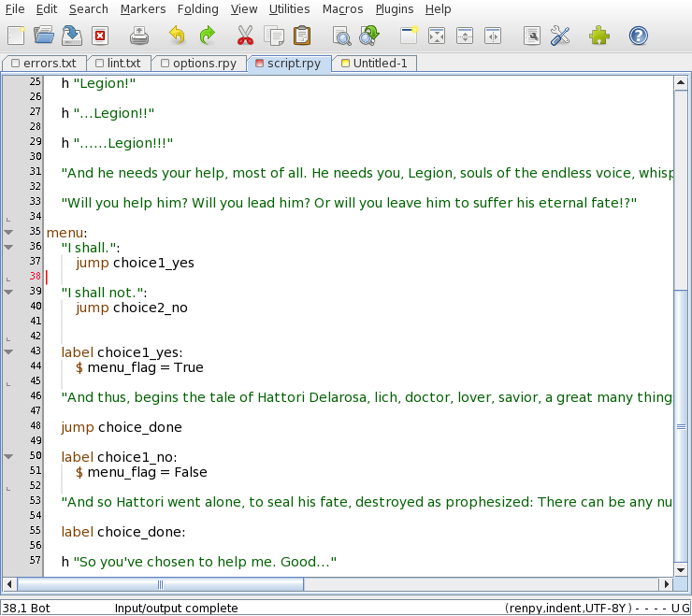
Task: Collapse the fold at line 35 menu
Action: (x=8, y=232)
